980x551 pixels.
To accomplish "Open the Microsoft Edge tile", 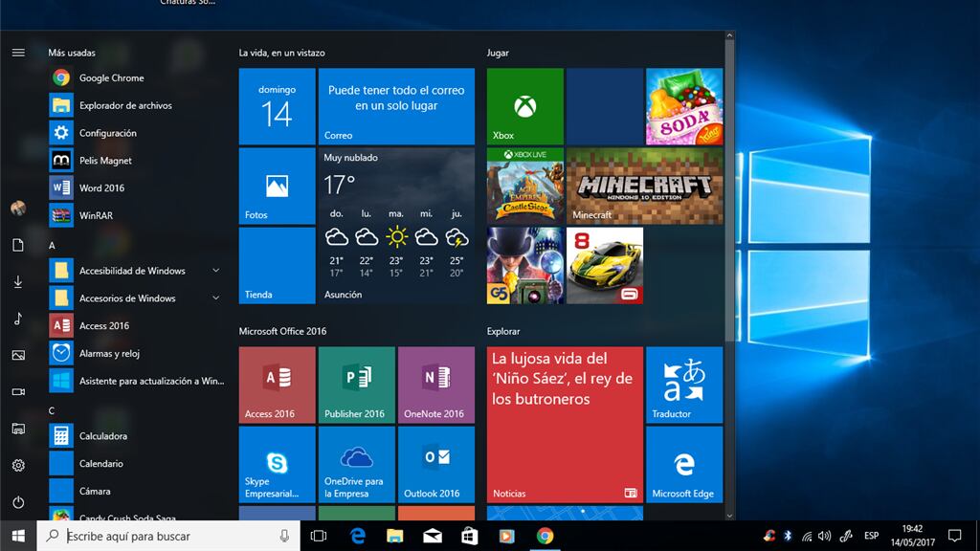I will (x=683, y=465).
